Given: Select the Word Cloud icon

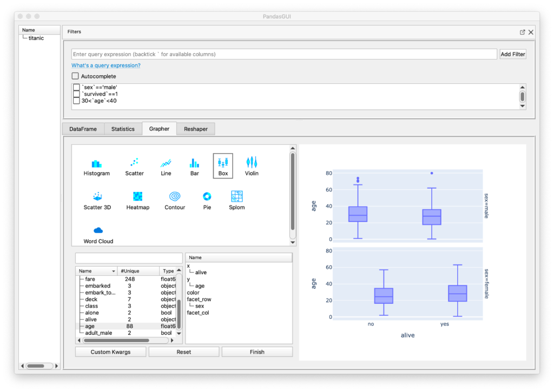Looking at the screenshot, I should [98, 231].
